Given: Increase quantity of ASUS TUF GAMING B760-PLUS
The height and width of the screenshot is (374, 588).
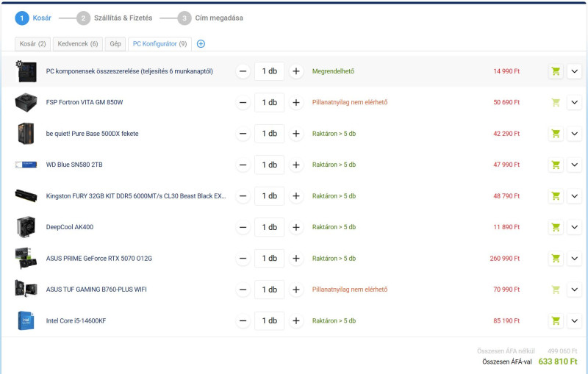Looking at the screenshot, I should tap(296, 290).
